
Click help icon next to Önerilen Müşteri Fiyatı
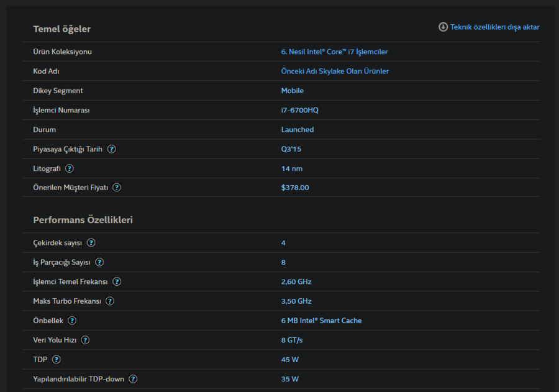[x=117, y=188]
